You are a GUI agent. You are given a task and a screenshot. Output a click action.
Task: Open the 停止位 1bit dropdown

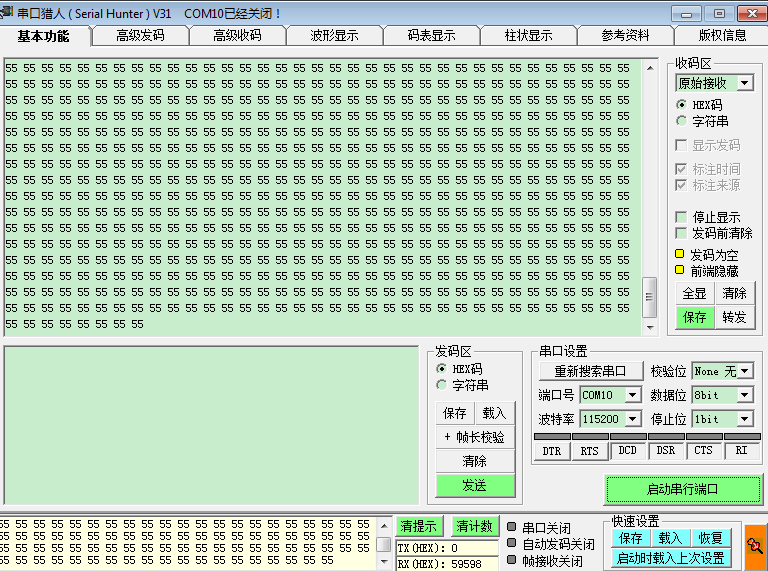point(745,419)
